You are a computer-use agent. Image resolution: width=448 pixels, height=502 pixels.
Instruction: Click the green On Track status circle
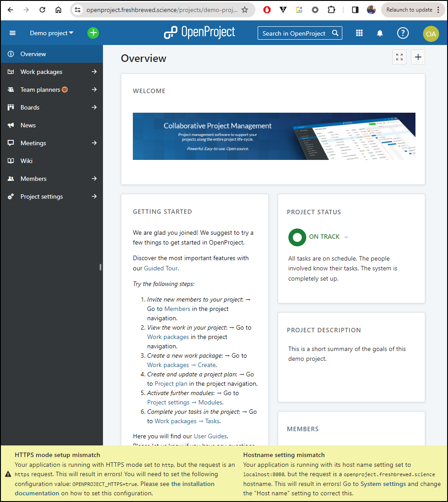tap(297, 237)
